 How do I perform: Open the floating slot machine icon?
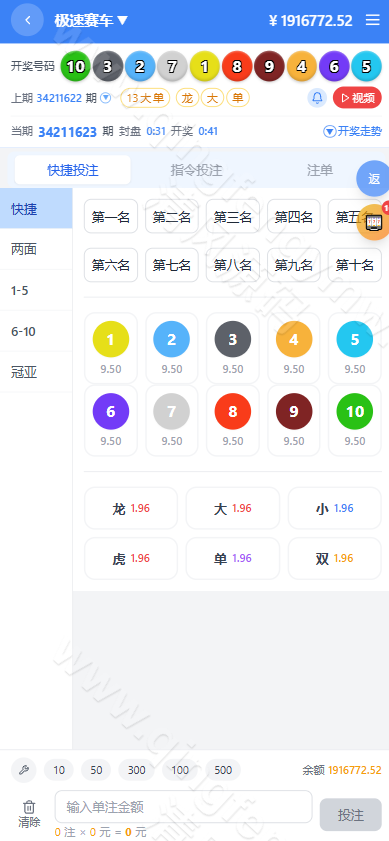(373, 222)
